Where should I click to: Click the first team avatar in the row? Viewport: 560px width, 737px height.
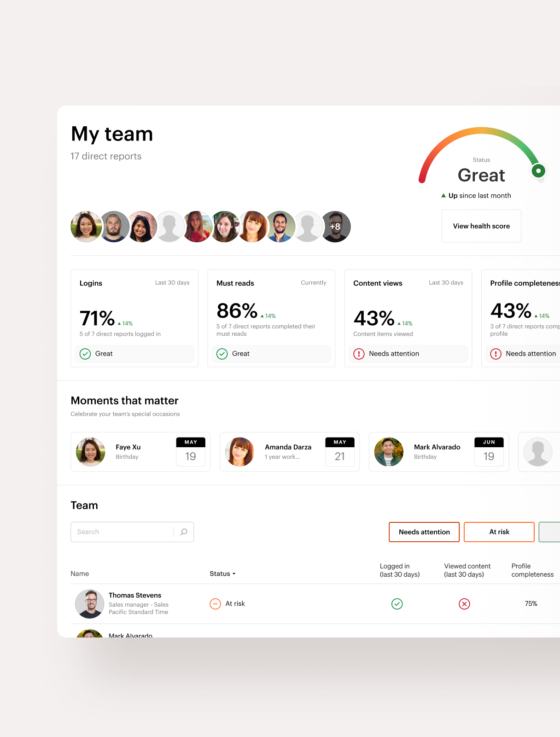pyautogui.click(x=86, y=227)
